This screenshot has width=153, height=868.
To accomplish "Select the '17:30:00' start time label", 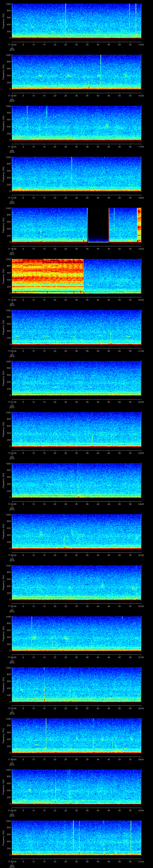I will (12, 861).
